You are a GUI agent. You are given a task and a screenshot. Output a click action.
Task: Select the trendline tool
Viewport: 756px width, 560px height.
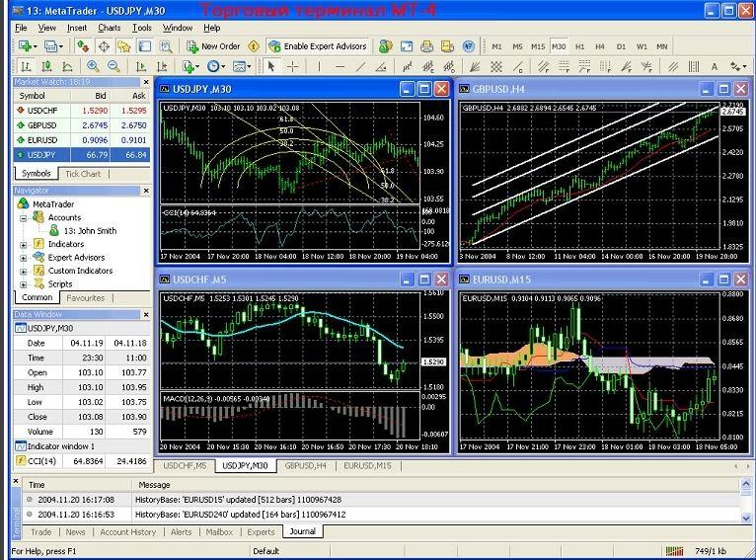[360, 66]
